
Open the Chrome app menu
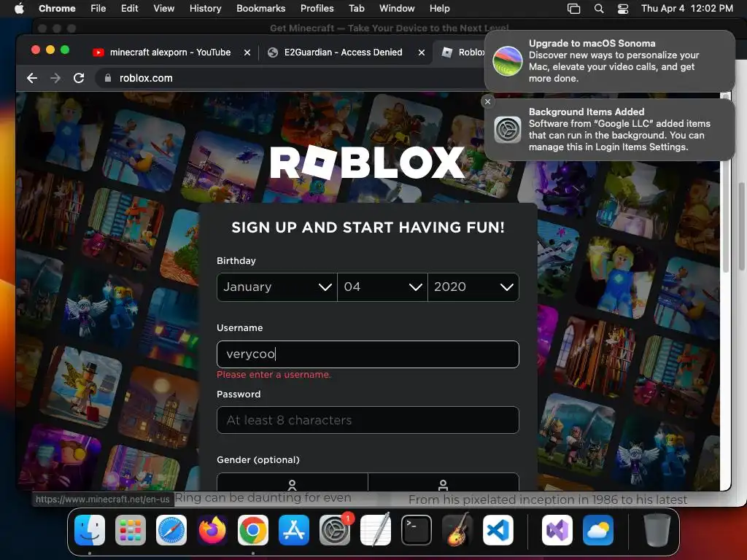(57, 8)
